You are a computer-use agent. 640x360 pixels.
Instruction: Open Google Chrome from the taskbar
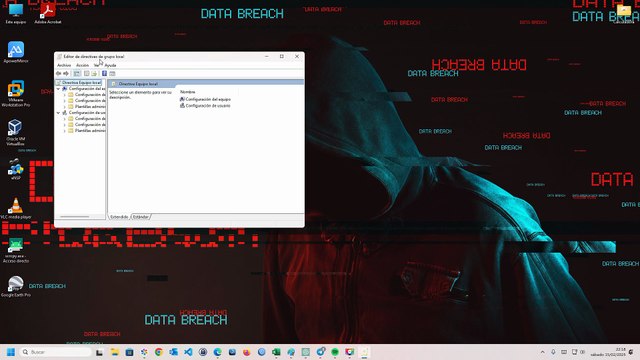(158, 352)
